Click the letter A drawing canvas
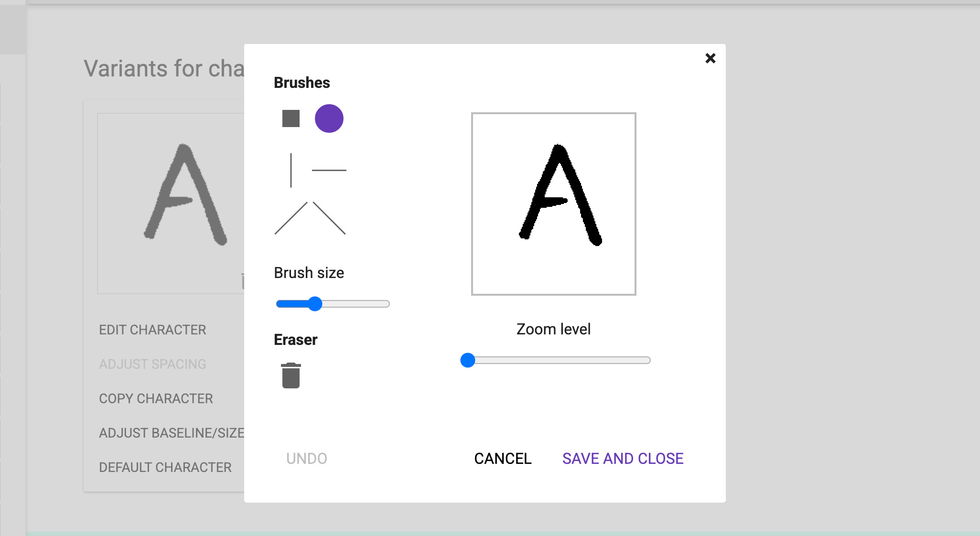Image resolution: width=980 pixels, height=536 pixels. point(553,204)
